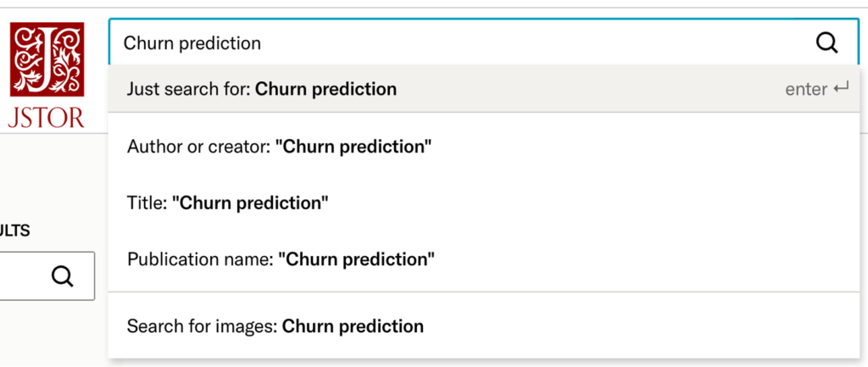The height and width of the screenshot is (367, 868).
Task: Click the gray 'enter' hint text
Action: [806, 89]
